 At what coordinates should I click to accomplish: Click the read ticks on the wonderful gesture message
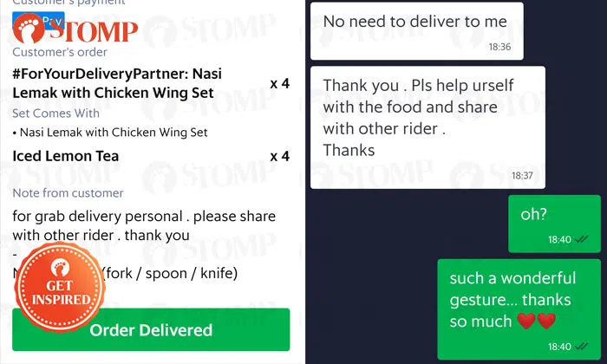[582, 346]
